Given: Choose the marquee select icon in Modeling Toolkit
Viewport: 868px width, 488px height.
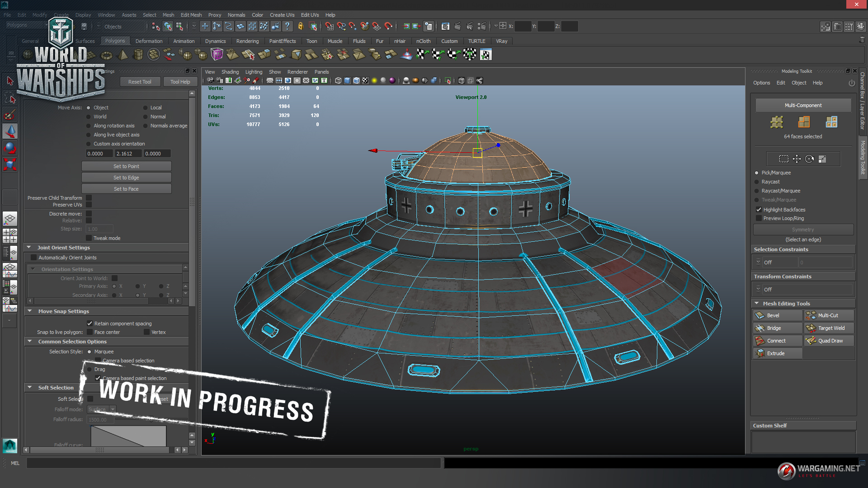Looking at the screenshot, I should point(784,159).
